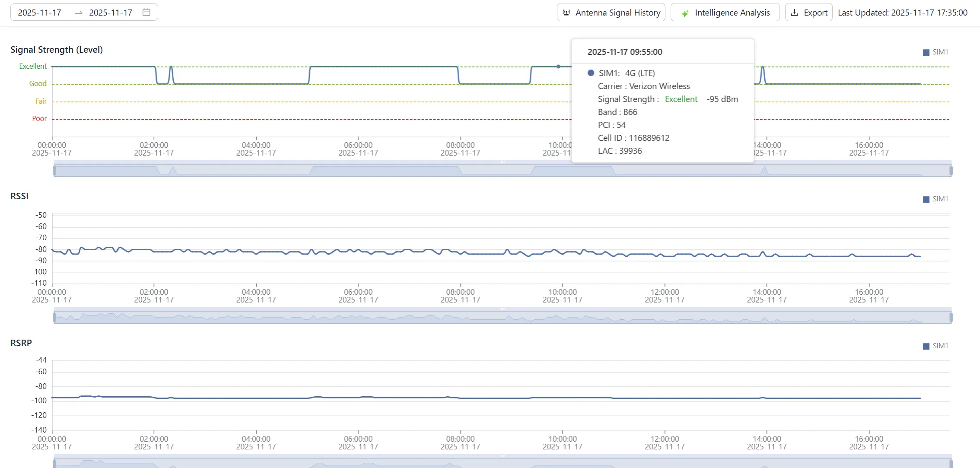Click right handle of RSSI zoom slider
The image size is (980, 468).
[951, 318]
